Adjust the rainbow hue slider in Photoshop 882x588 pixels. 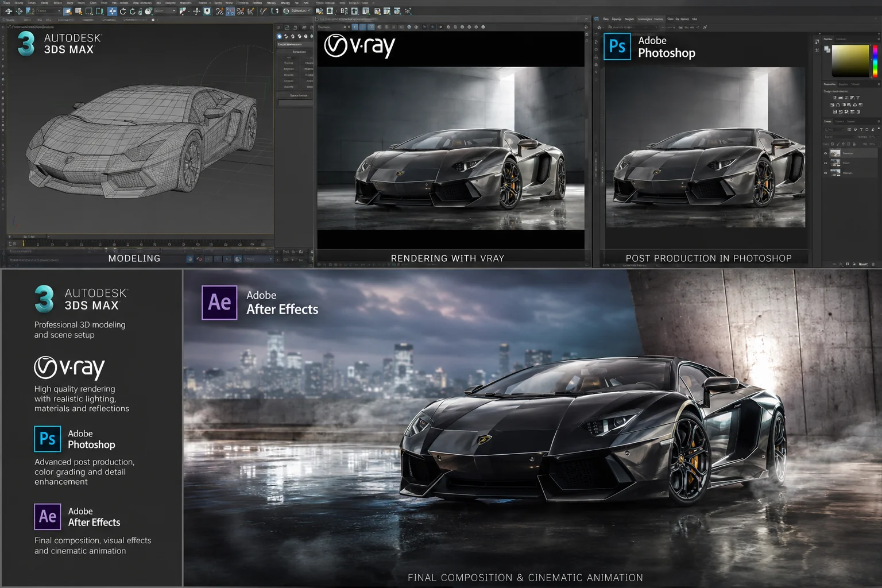click(x=875, y=61)
